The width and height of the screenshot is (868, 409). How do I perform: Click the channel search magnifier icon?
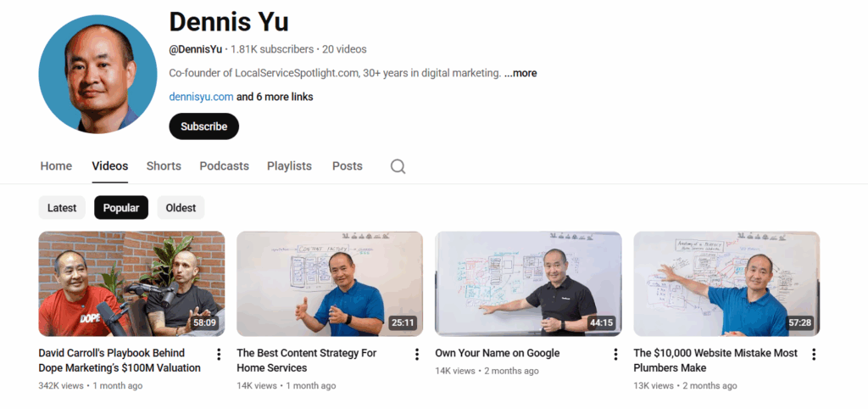(x=398, y=166)
